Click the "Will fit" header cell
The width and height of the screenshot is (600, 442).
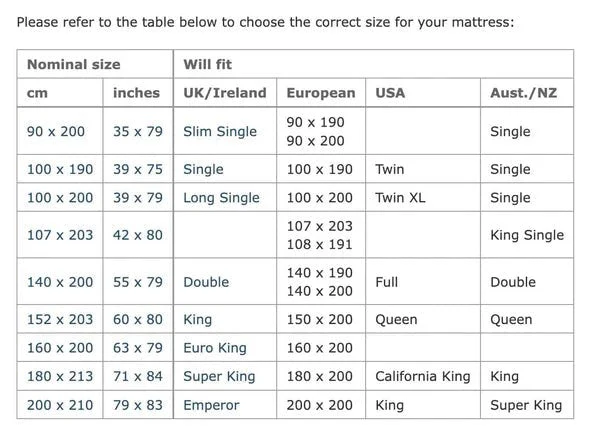click(207, 64)
